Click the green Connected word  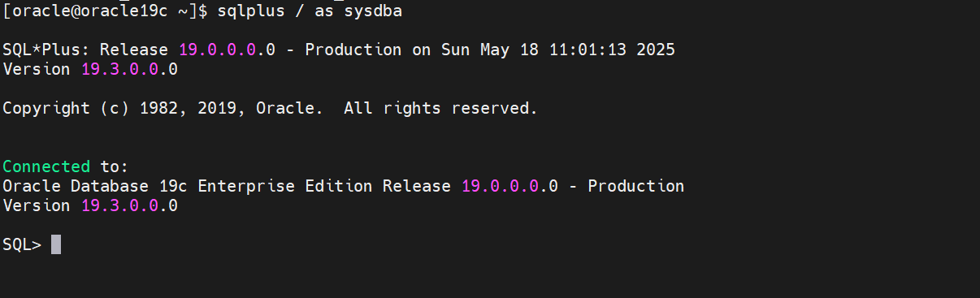coord(46,166)
